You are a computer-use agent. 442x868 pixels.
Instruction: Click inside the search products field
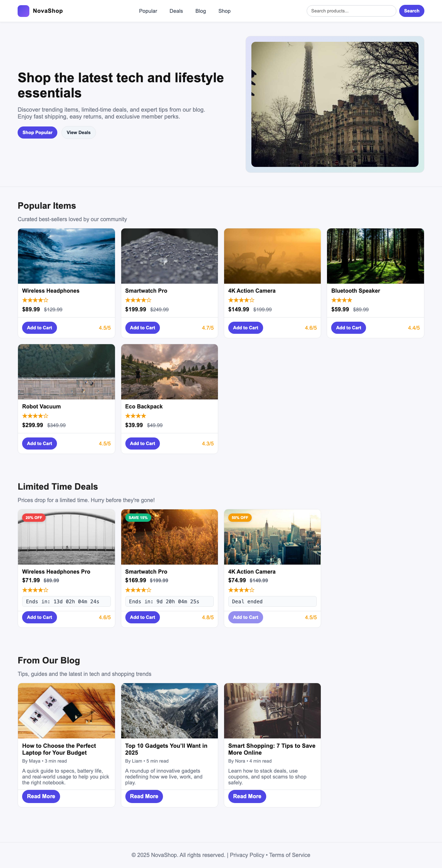click(x=351, y=11)
